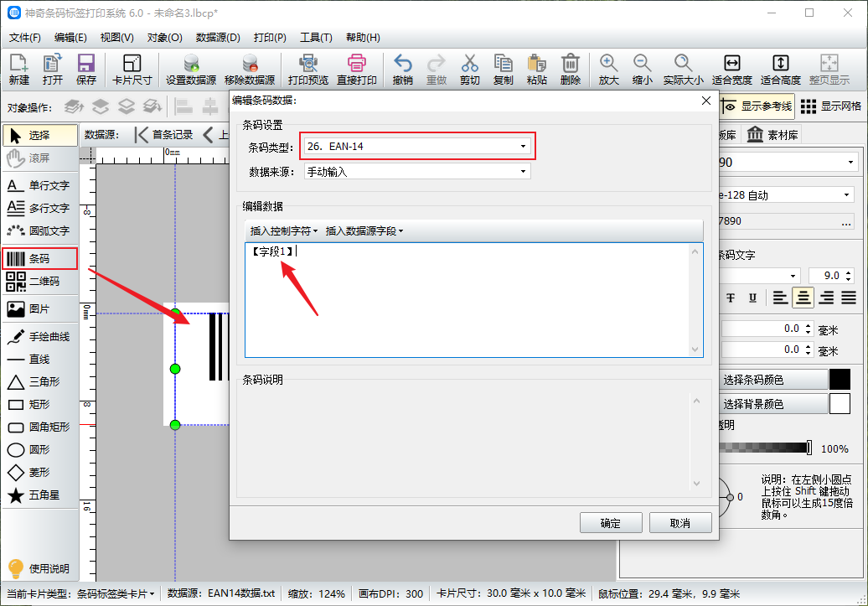Click the 设置数据源 toolbar icon

pos(191,70)
